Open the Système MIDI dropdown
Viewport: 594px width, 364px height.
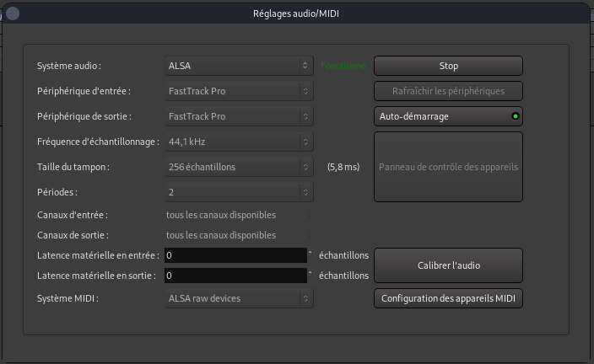[x=240, y=298]
